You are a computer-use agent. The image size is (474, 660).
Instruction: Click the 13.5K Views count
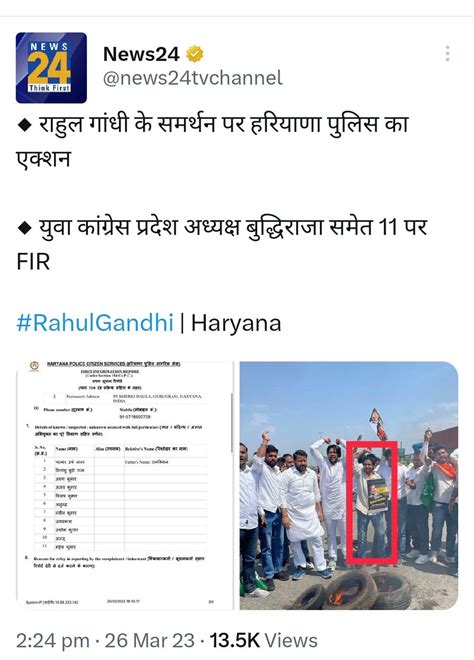pyautogui.click(x=264, y=641)
